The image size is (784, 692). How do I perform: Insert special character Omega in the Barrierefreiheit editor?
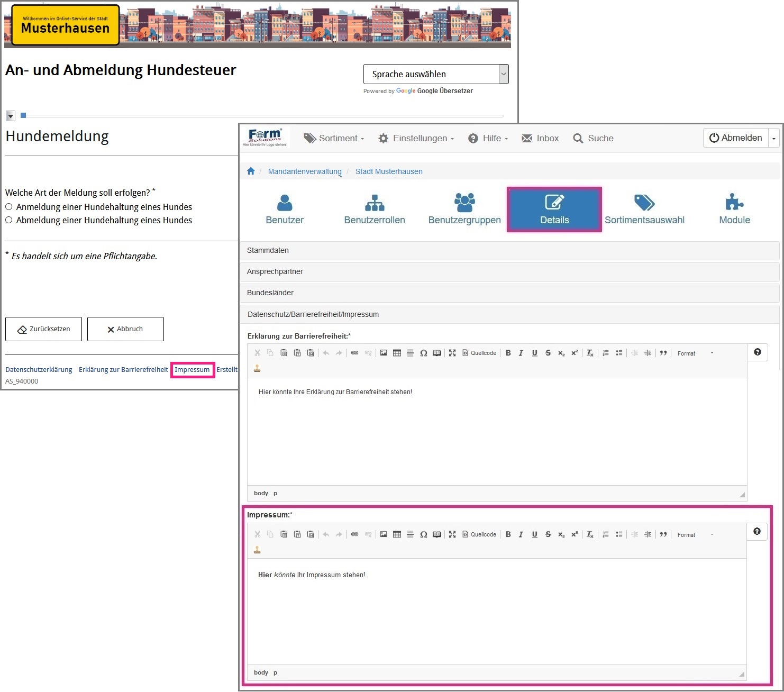(423, 353)
